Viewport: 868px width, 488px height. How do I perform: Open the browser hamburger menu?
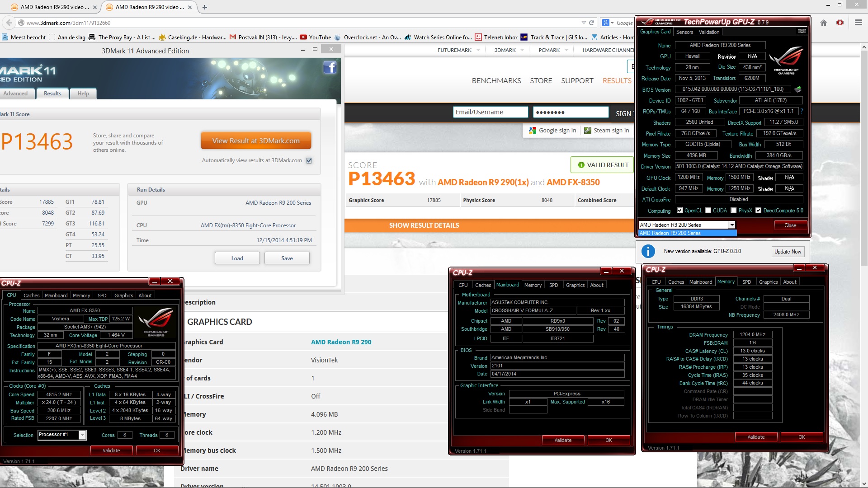(858, 23)
